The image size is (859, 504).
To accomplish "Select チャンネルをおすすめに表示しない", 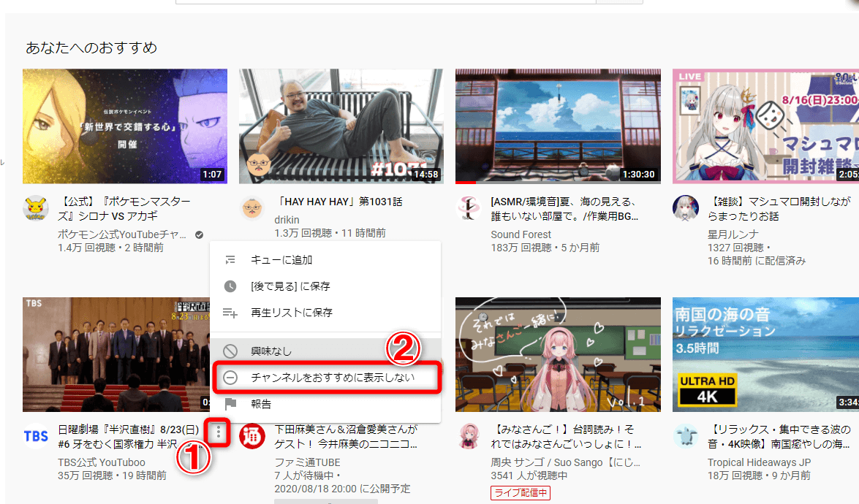I will (x=325, y=378).
